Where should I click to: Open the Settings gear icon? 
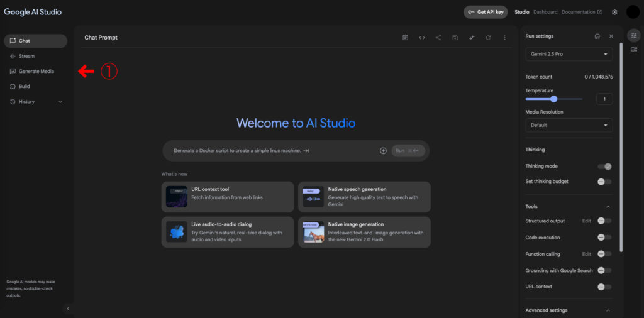[614, 12]
